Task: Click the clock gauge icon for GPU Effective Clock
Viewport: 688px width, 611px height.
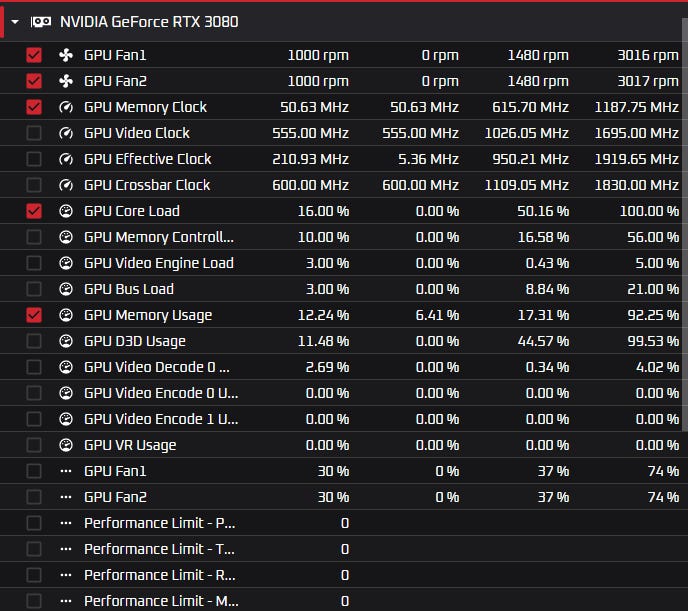Action: (x=66, y=159)
